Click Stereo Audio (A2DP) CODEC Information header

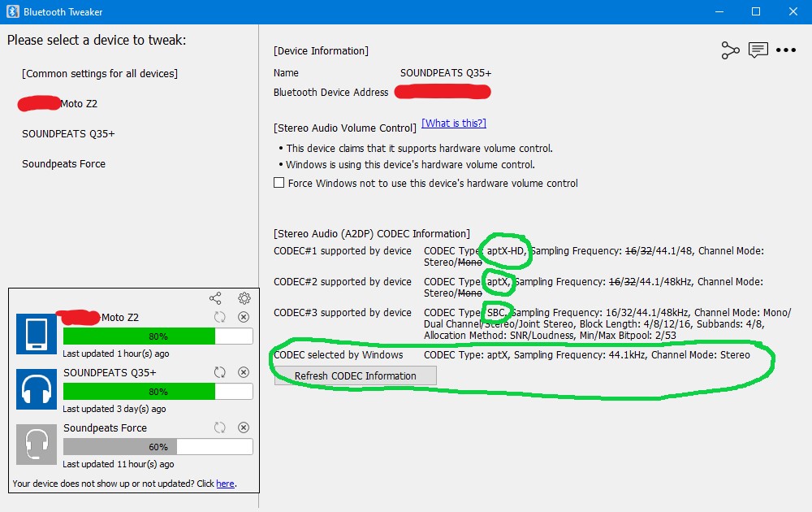click(x=372, y=234)
